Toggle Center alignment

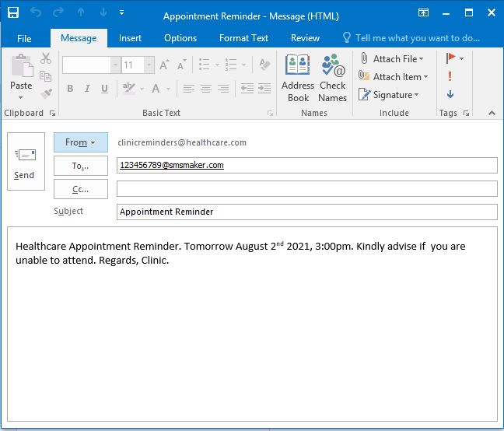point(206,89)
